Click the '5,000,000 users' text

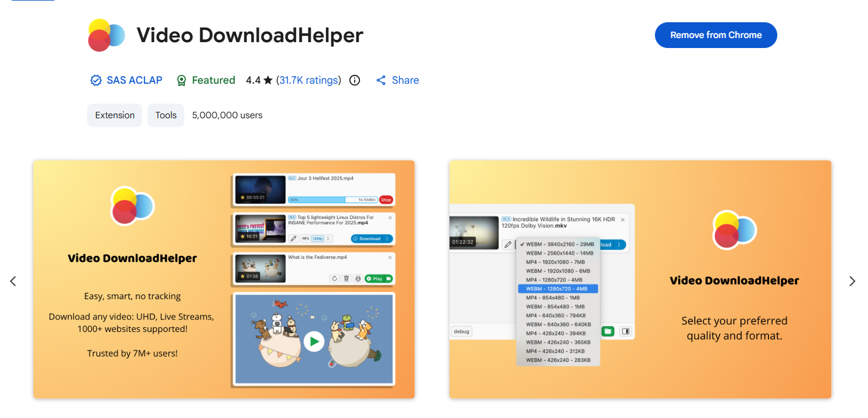coord(227,115)
